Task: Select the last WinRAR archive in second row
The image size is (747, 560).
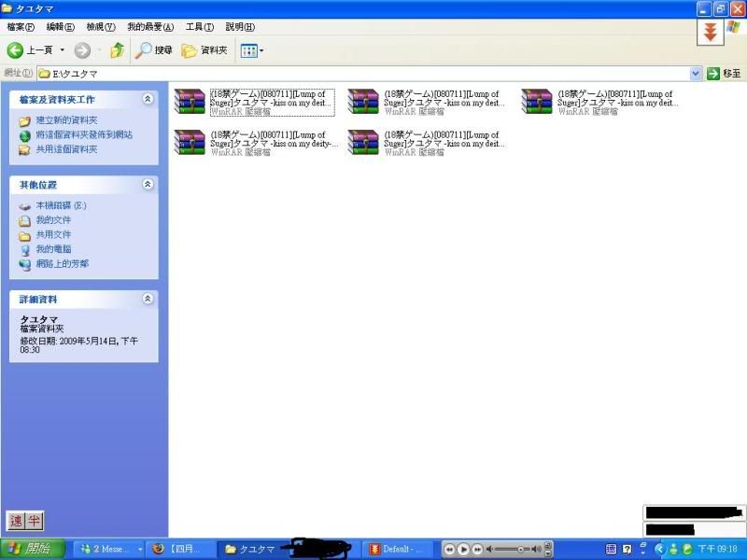Action: [x=362, y=142]
